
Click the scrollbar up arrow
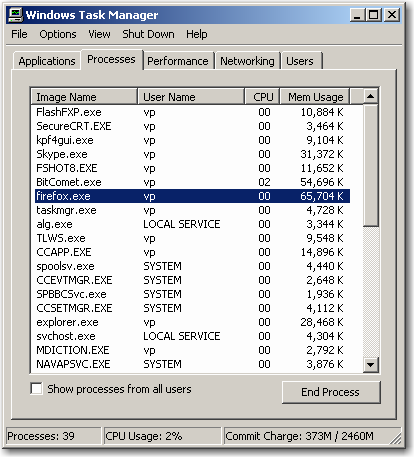click(x=370, y=97)
